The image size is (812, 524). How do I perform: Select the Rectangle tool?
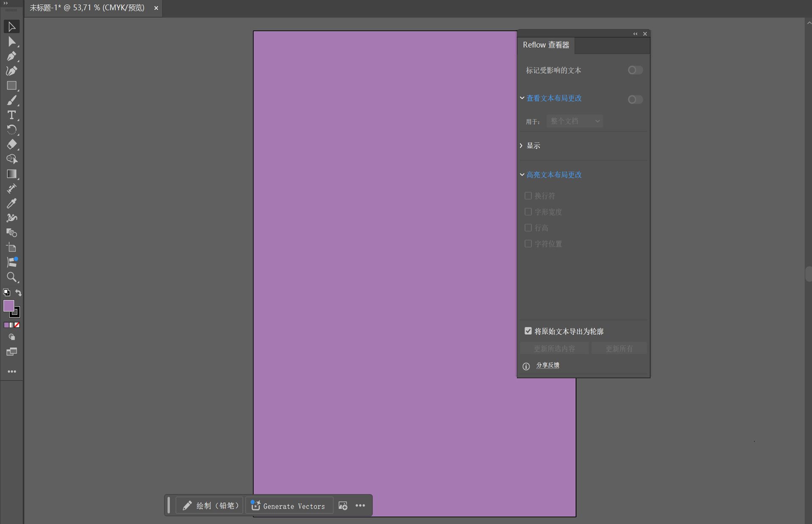pyautogui.click(x=11, y=86)
